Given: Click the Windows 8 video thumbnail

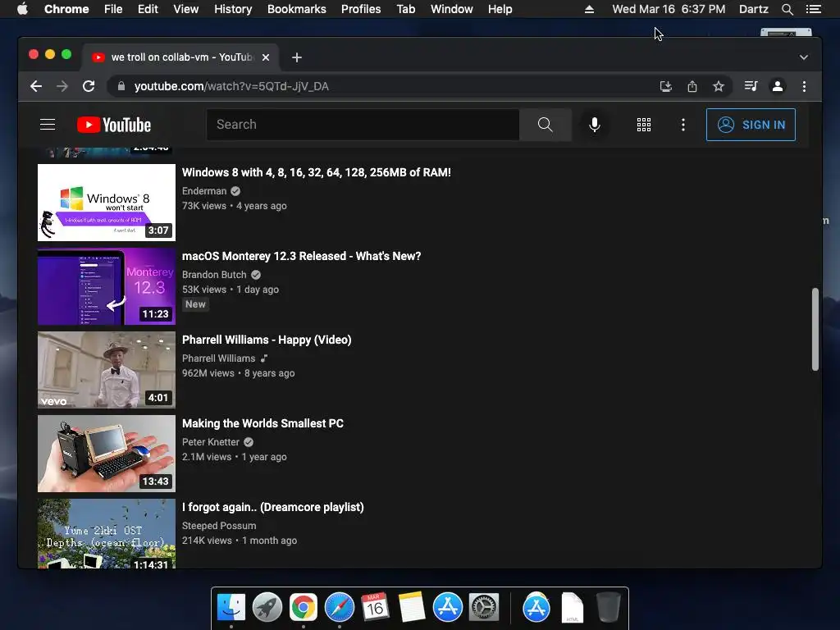Looking at the screenshot, I should click(x=107, y=203).
